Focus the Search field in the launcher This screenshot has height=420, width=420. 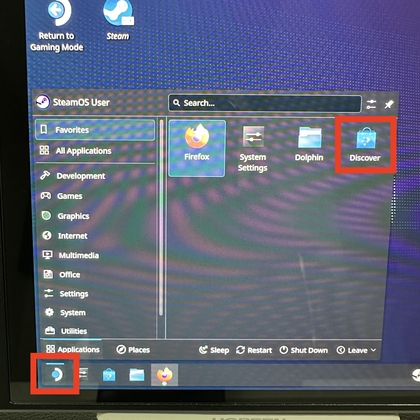(x=265, y=103)
